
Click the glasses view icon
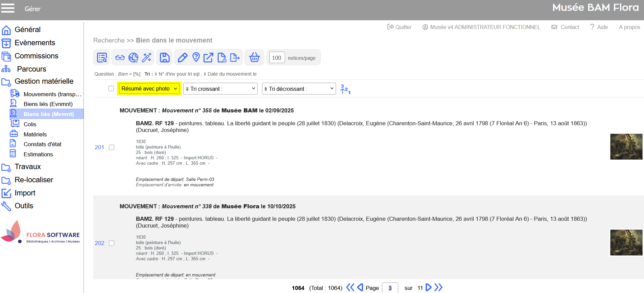120,57
